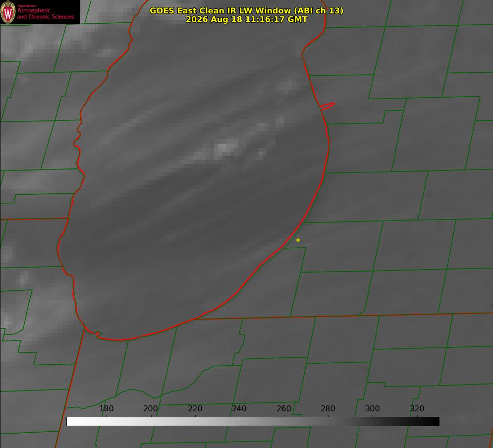The width and height of the screenshot is (493, 448).
Task: Click the 220 label on the colorbar
Action: coord(195,408)
